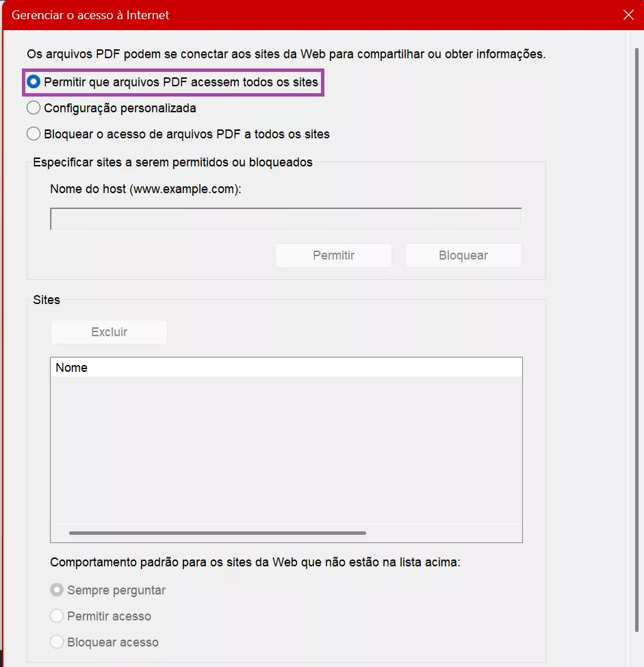Click the "Especificar sites a serem permitidos" group label
The height and width of the screenshot is (667, 644).
tap(172, 162)
